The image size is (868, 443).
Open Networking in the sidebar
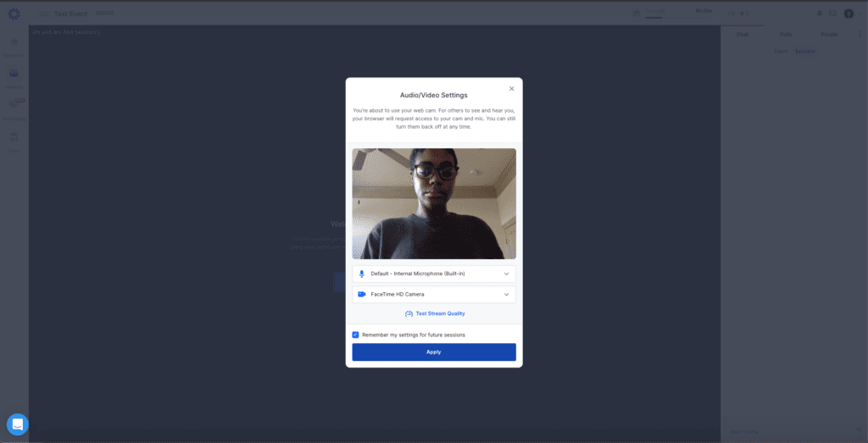tap(14, 110)
